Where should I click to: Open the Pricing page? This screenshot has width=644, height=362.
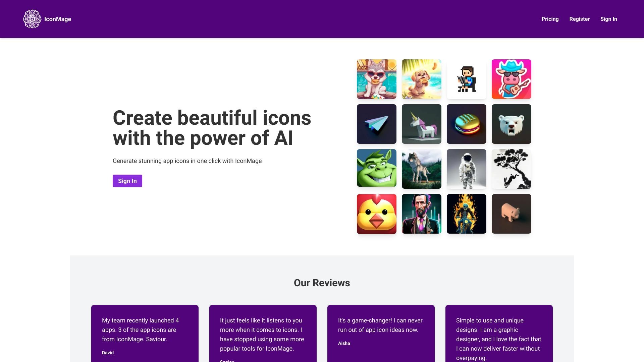click(x=550, y=19)
